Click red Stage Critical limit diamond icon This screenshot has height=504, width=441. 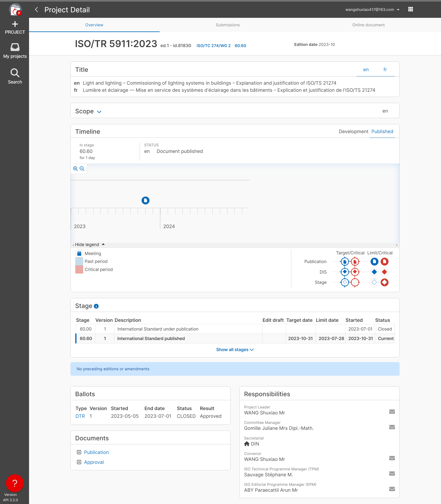[384, 282]
